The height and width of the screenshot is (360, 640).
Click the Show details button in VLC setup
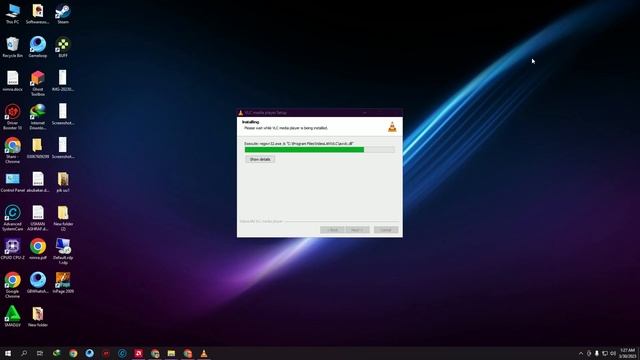tap(260, 159)
